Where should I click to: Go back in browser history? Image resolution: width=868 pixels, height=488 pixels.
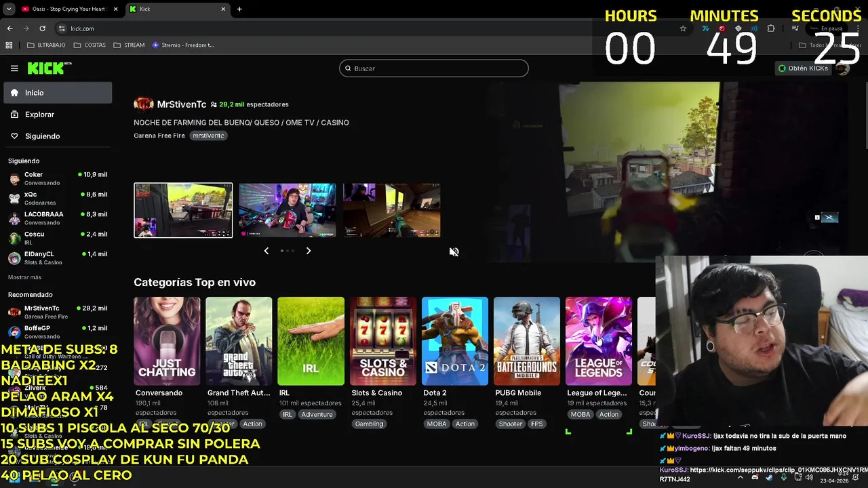click(9, 28)
